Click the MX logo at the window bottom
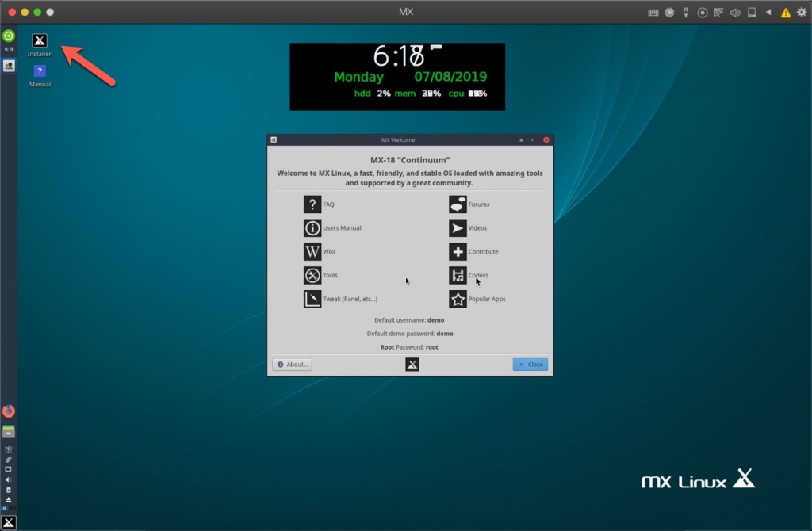Viewport: 812px width, 531px height. [x=412, y=364]
